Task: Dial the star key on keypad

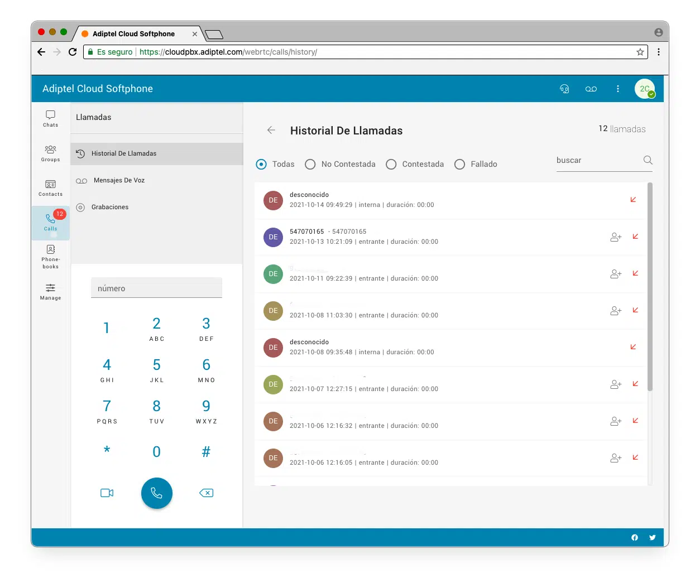Action: [107, 451]
